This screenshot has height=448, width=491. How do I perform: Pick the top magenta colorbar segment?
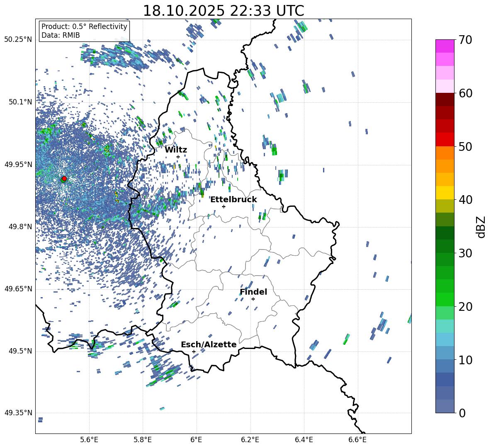click(x=445, y=46)
